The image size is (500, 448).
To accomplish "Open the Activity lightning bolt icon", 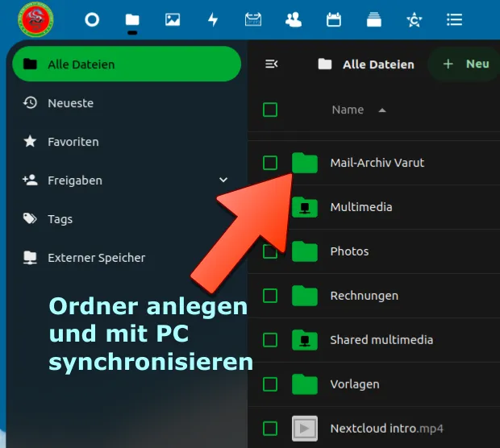I will (x=213, y=20).
